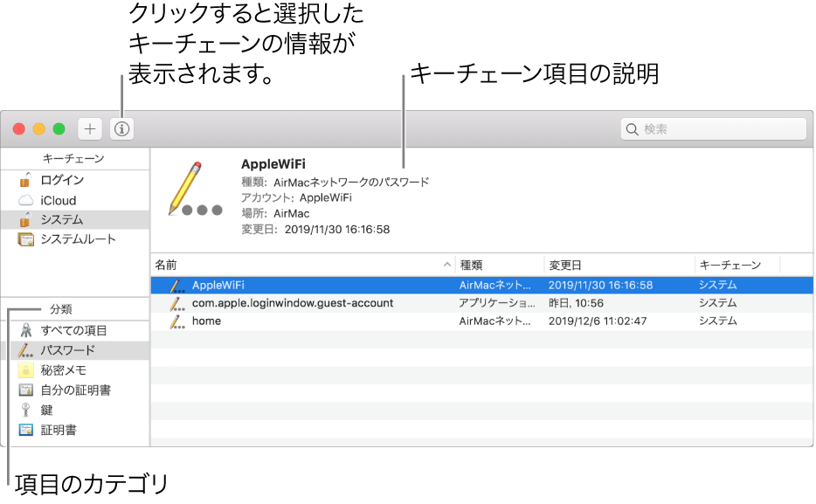Click the pencil icon of AppleWiFi row
The image size is (816, 504).
tap(177, 285)
